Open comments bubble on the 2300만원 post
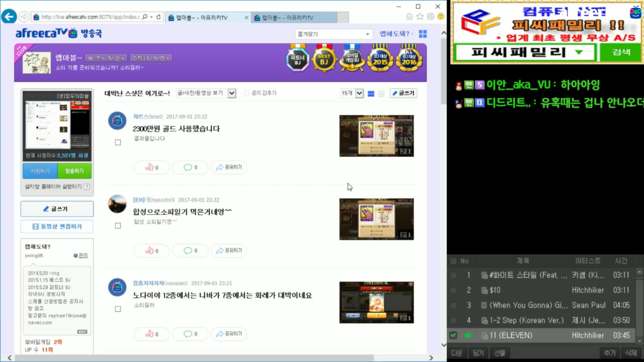The width and height of the screenshot is (644, 362). click(190, 167)
